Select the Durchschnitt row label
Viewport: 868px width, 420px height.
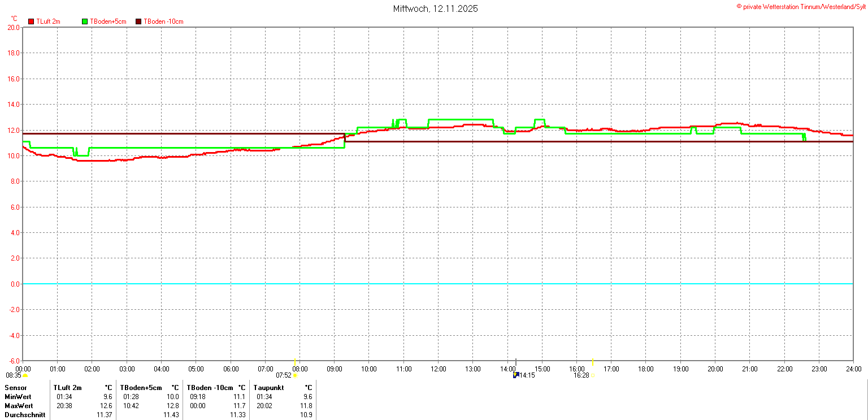[x=25, y=415]
